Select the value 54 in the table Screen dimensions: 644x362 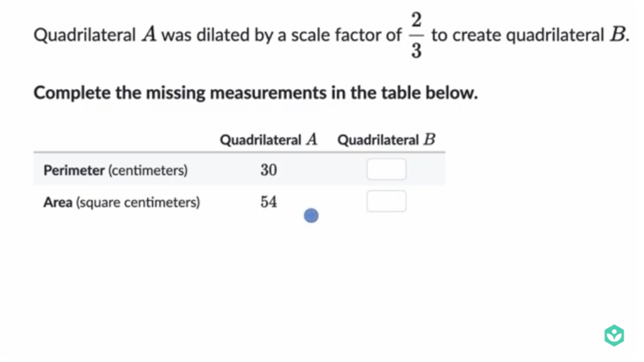point(268,202)
